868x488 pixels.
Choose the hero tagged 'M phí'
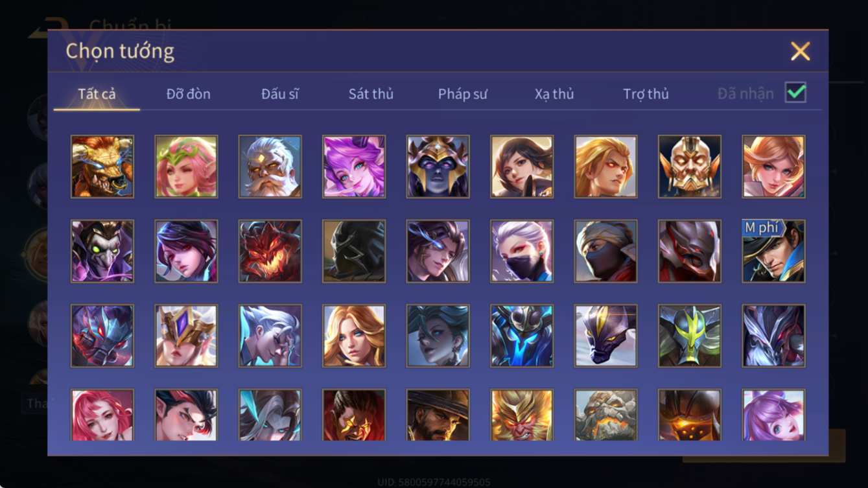pos(773,251)
